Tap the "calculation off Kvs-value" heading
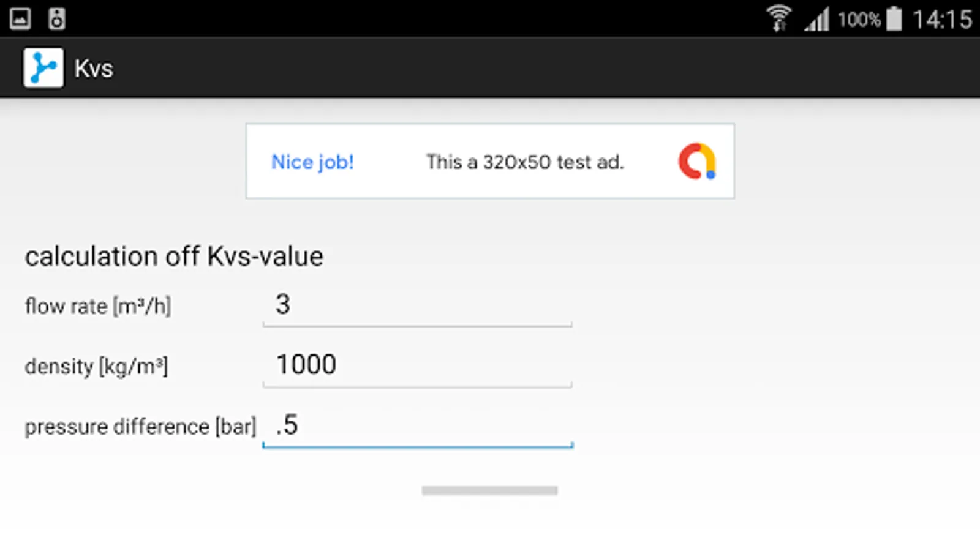The width and height of the screenshot is (980, 551). tap(174, 257)
